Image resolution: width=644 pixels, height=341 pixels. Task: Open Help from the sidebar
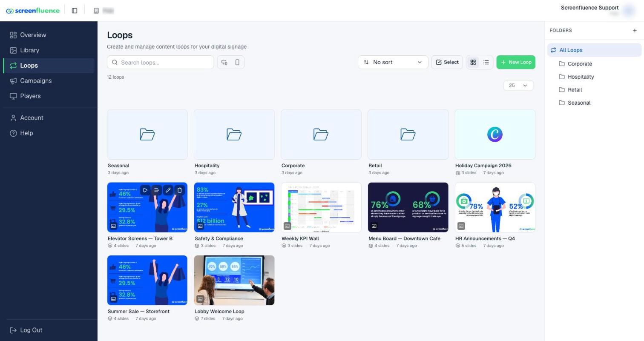[x=49, y=133]
